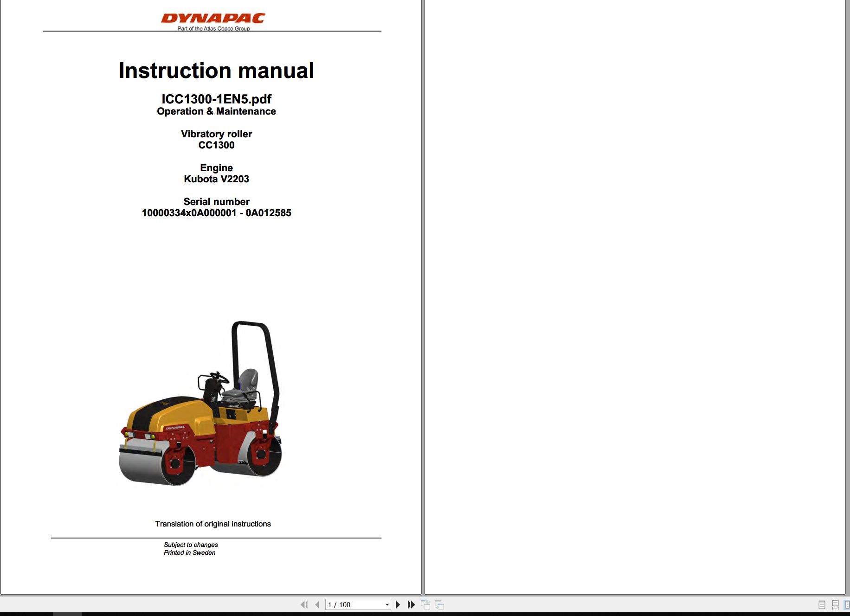Click the 'ICC1300-1EN5.pdf' text
Screen dimensions: 850x616
(x=216, y=99)
